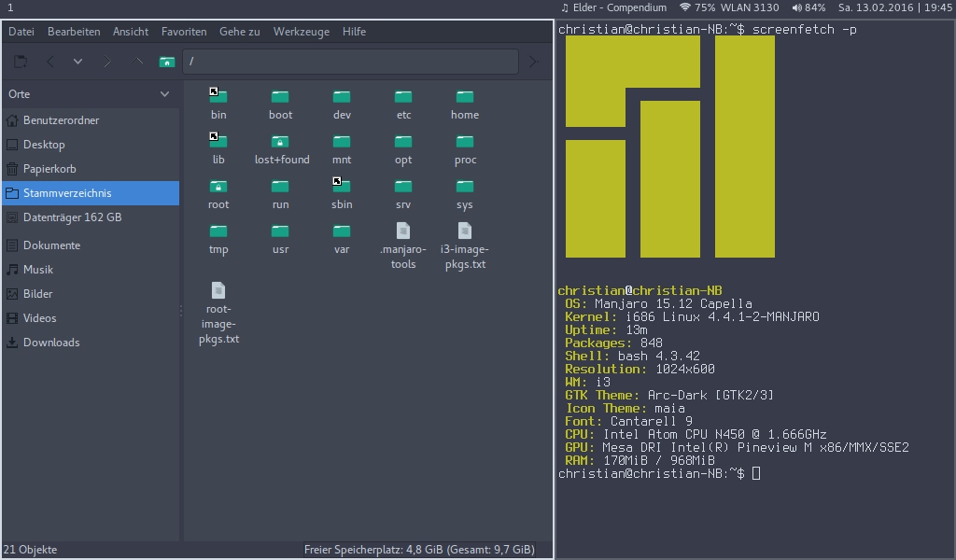The height and width of the screenshot is (560, 956).
Task: Open the Ansicht menu
Action: (131, 32)
